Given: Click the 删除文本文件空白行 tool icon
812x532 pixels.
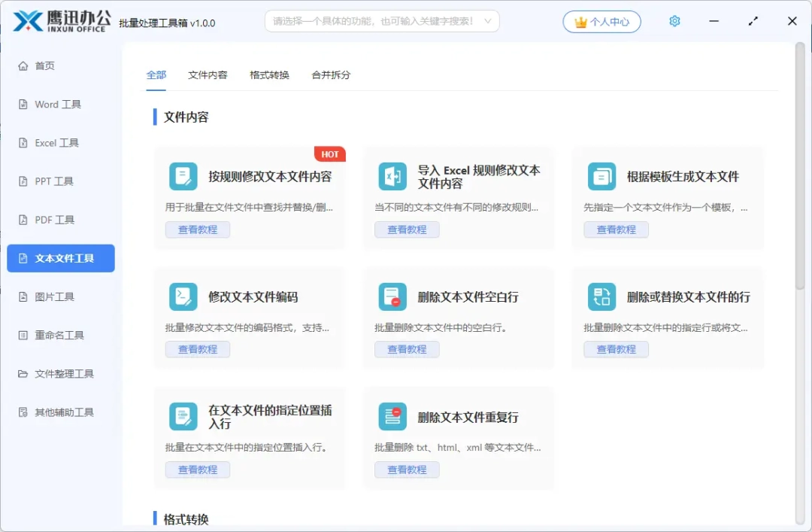Looking at the screenshot, I should coord(392,296).
